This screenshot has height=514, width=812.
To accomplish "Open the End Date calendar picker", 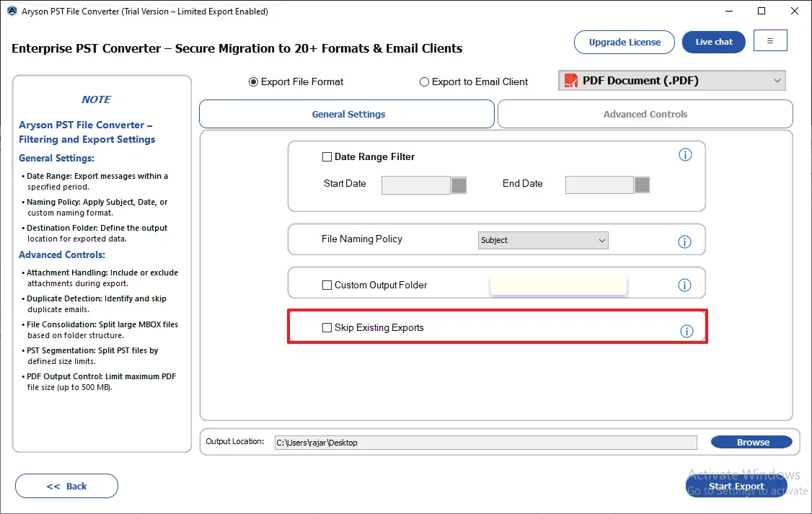I will [642, 185].
